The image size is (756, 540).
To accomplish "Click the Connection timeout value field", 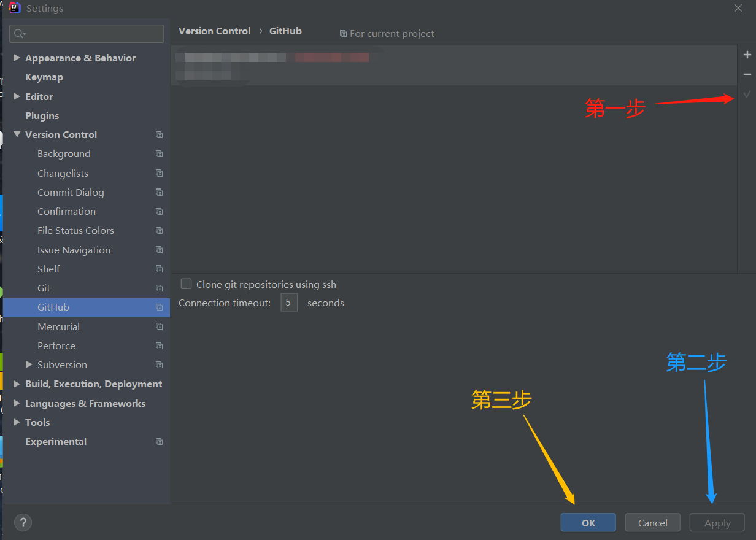I will click(288, 303).
